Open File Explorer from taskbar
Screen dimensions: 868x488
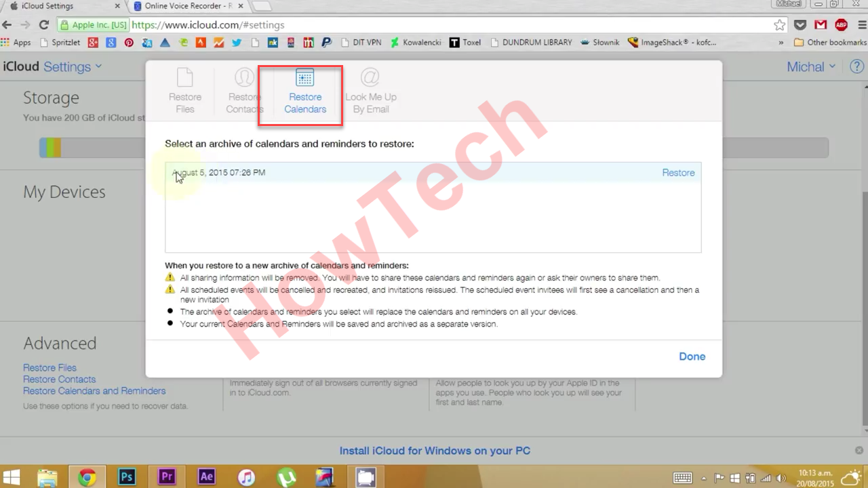(47, 477)
